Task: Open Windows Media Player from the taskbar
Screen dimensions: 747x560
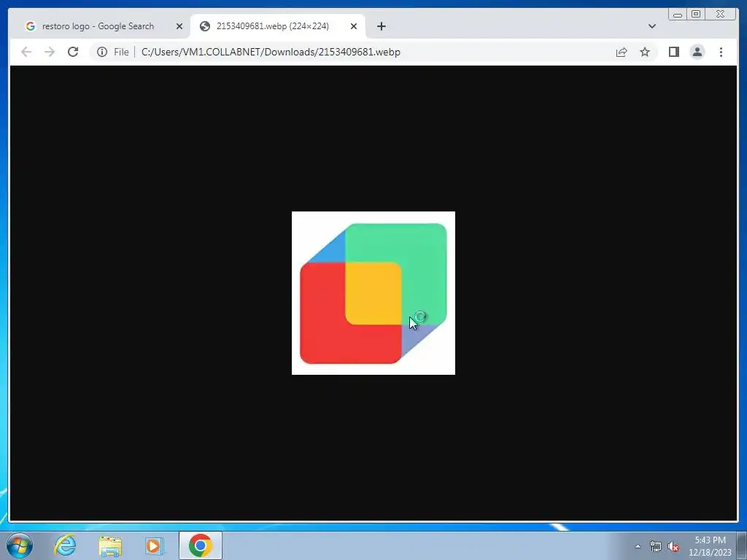Action: click(x=154, y=545)
